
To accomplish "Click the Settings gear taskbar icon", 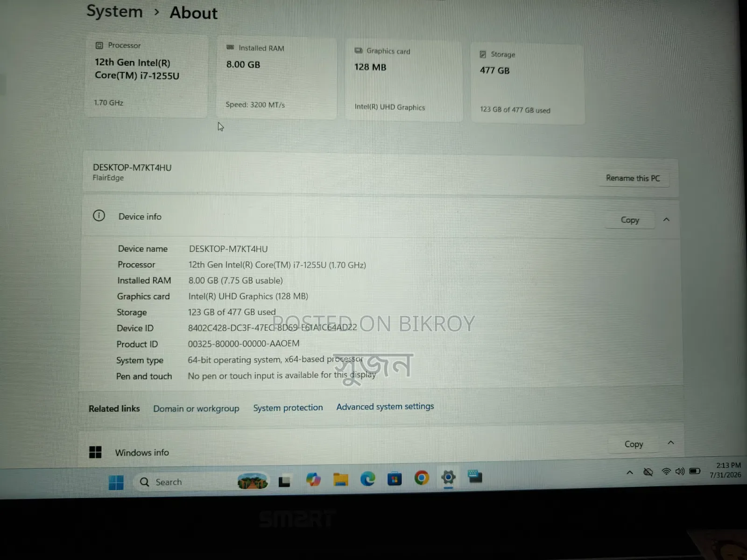I will click(448, 477).
